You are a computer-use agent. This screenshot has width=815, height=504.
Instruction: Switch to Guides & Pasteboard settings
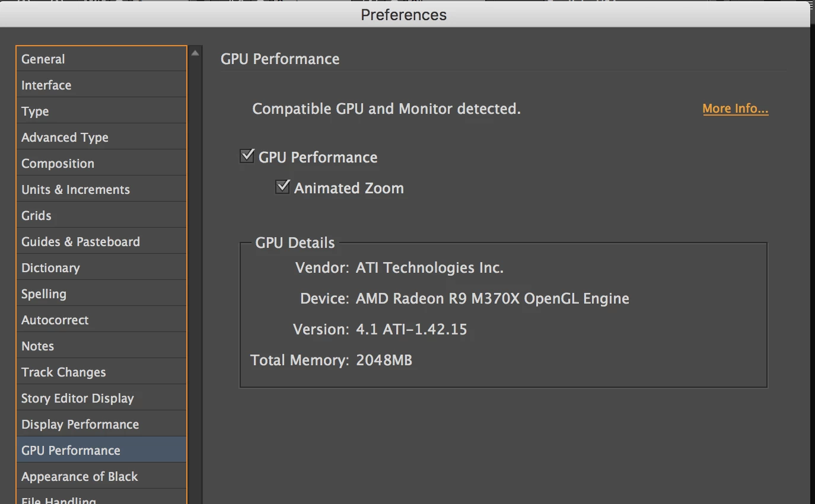pos(81,242)
